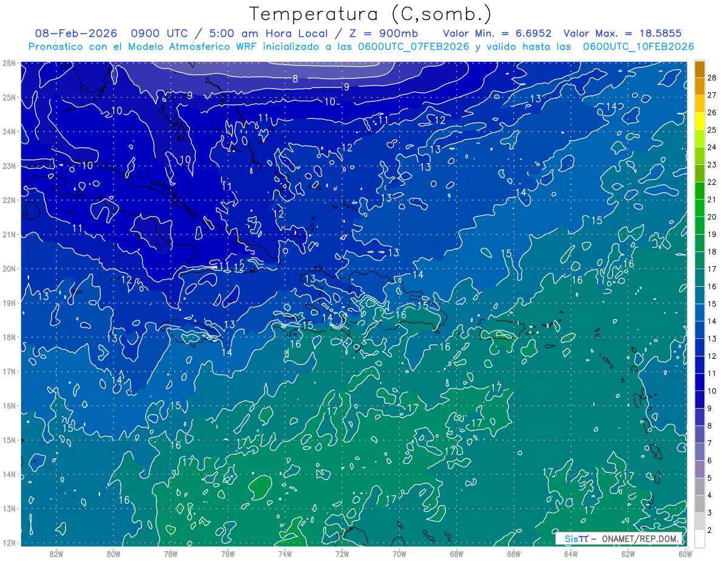
Task: Click the white bottom swatch beside label 2
Action: (x=700, y=538)
